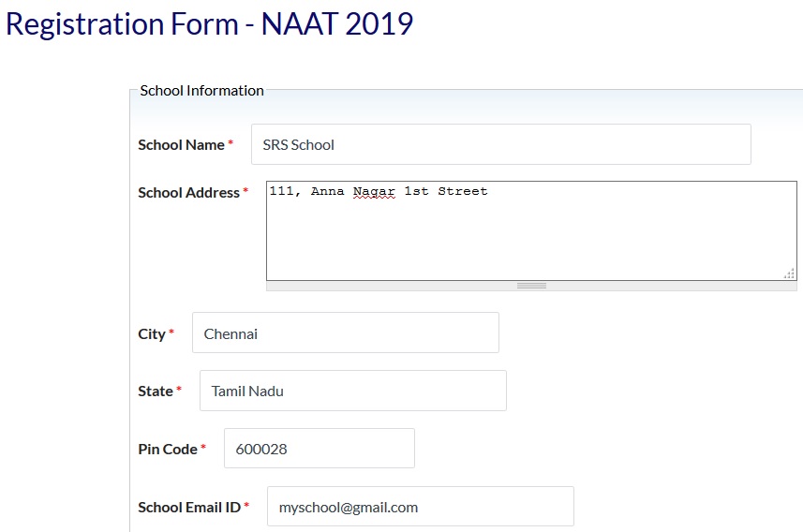Click the School Information legend
Image resolution: width=803 pixels, height=532 pixels.
pyautogui.click(x=201, y=91)
